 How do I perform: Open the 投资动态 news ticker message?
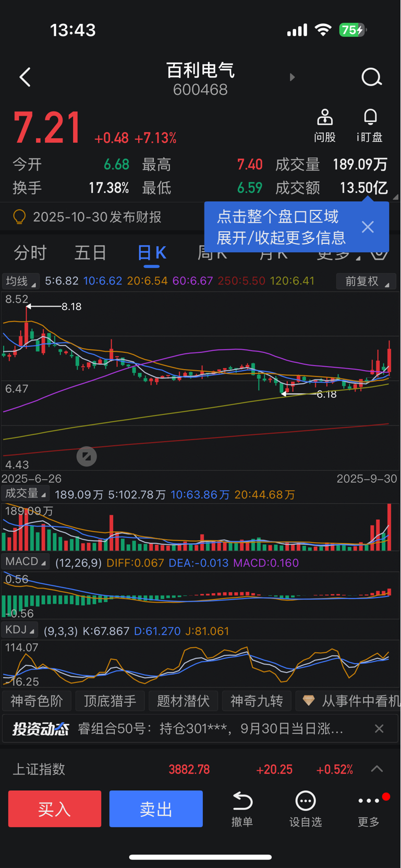(211, 728)
